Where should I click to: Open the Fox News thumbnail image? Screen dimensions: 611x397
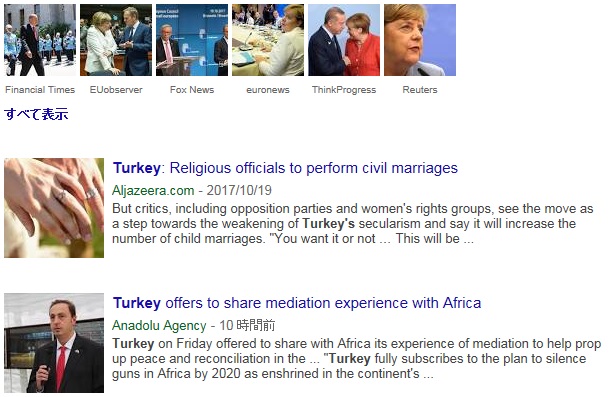tap(192, 40)
